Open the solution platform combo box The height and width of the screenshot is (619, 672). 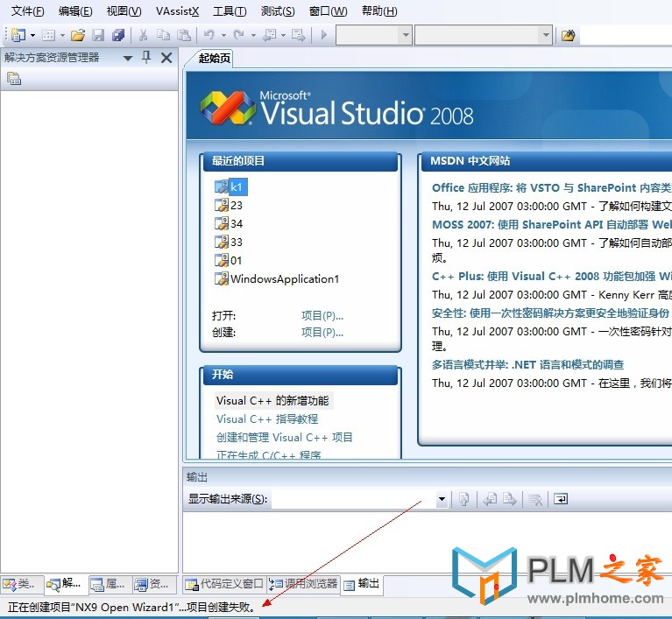coord(484,35)
